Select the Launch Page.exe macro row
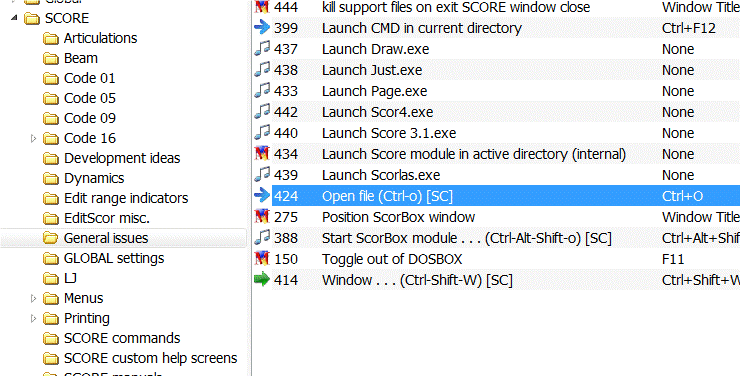Screen dimensions: 740x376 click(x=496, y=91)
